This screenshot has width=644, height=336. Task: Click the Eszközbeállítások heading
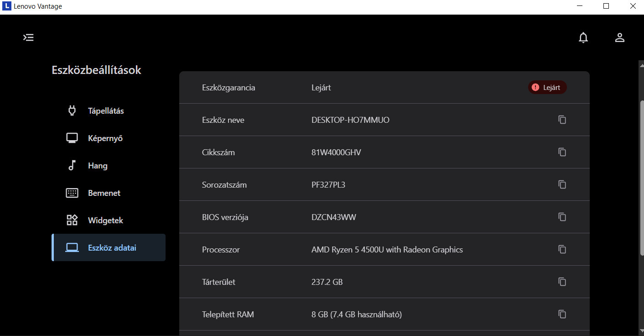(x=96, y=70)
